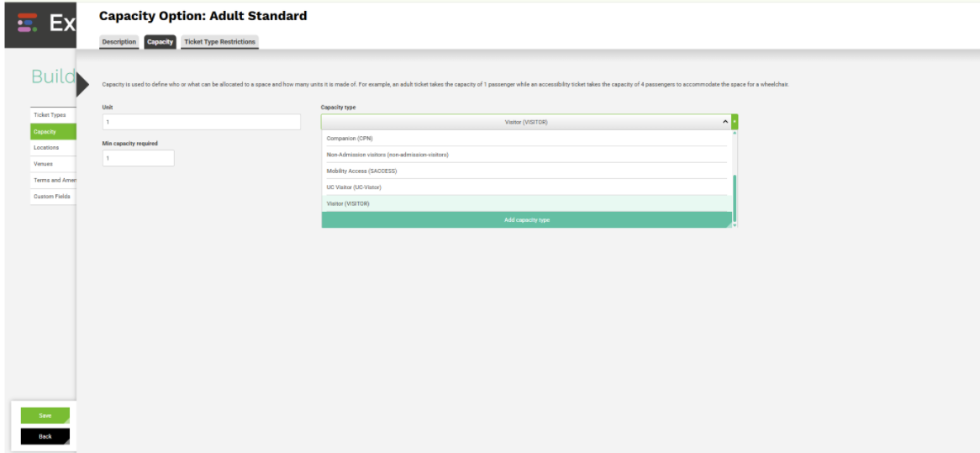This screenshot has width=980, height=453.
Task: Select the Capacity tab
Action: tap(160, 42)
